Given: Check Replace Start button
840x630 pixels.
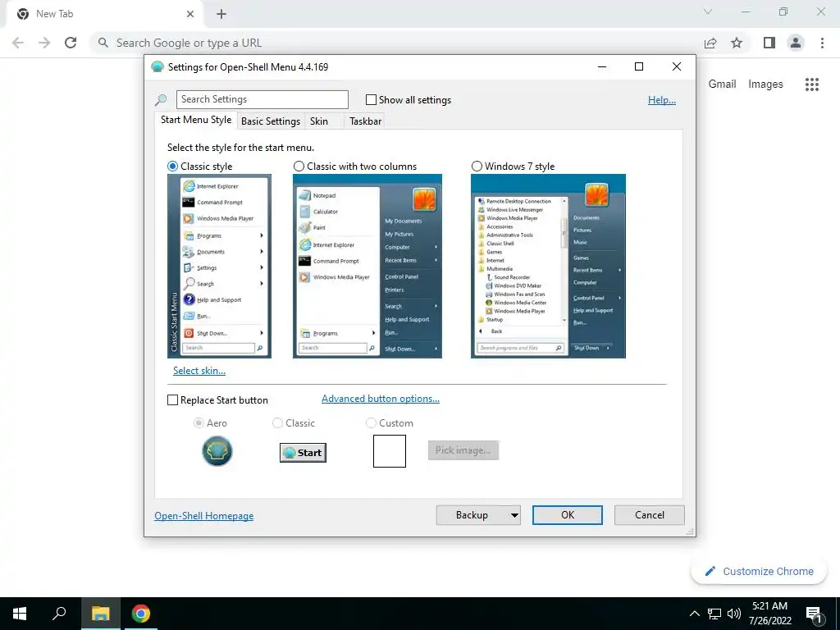Looking at the screenshot, I should [172, 400].
